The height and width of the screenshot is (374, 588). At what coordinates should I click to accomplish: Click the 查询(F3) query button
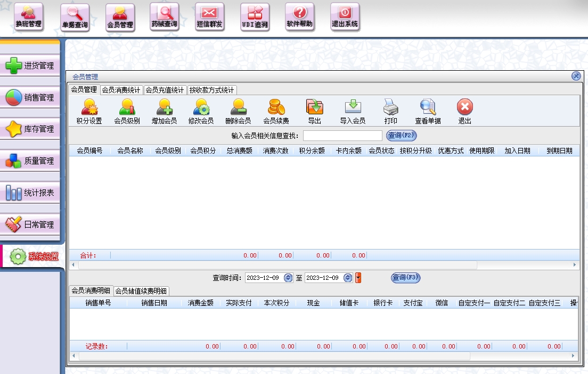(406, 278)
